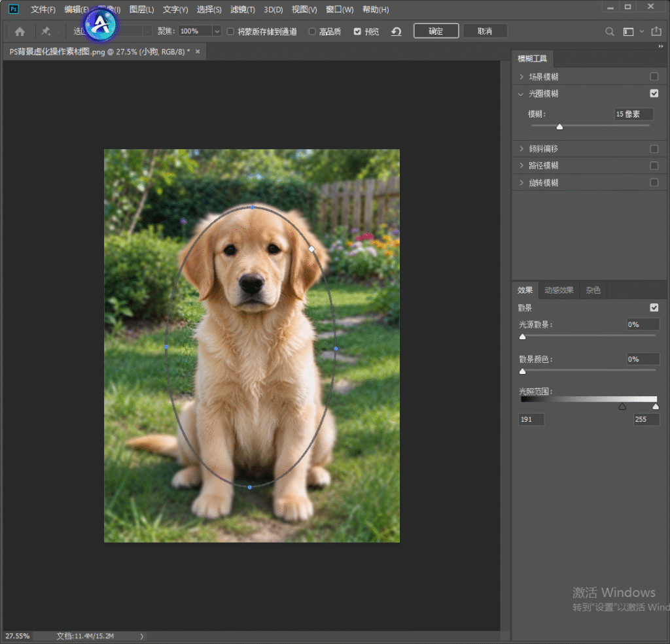
Task: Click the 确定 button
Action: [436, 31]
